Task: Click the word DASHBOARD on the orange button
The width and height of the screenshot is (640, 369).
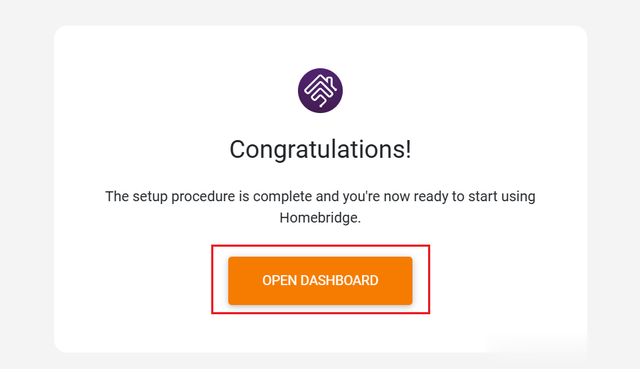Action: coord(339,280)
